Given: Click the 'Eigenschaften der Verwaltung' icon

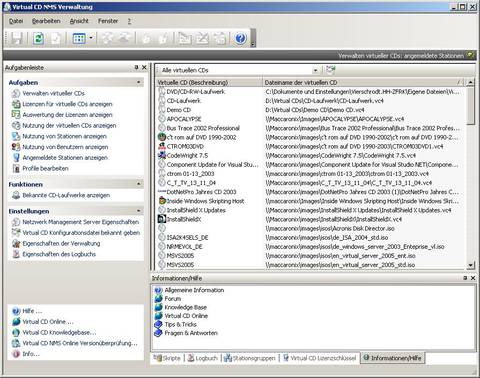Looking at the screenshot, I should [16, 244].
